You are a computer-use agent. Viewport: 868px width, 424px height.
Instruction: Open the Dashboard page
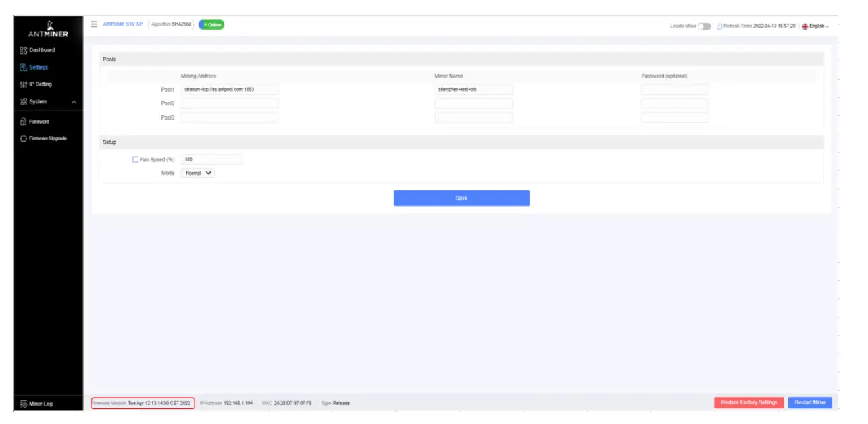[42, 50]
